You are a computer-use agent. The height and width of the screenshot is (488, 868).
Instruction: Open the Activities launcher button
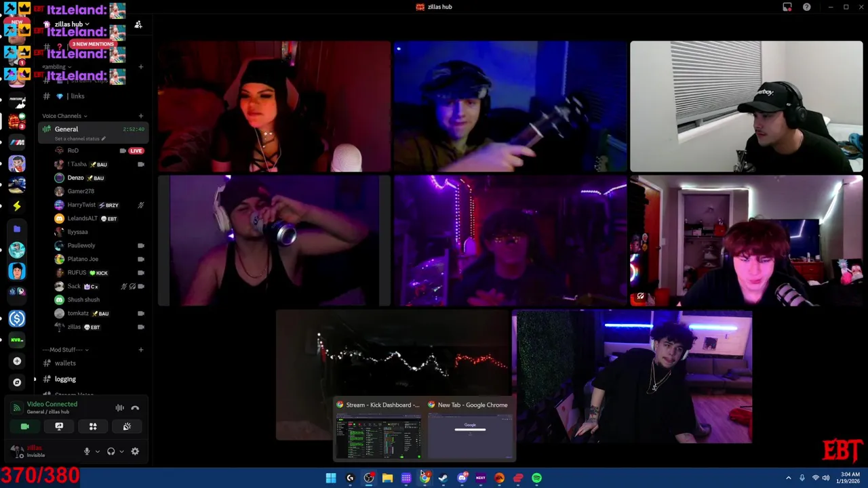point(93,426)
